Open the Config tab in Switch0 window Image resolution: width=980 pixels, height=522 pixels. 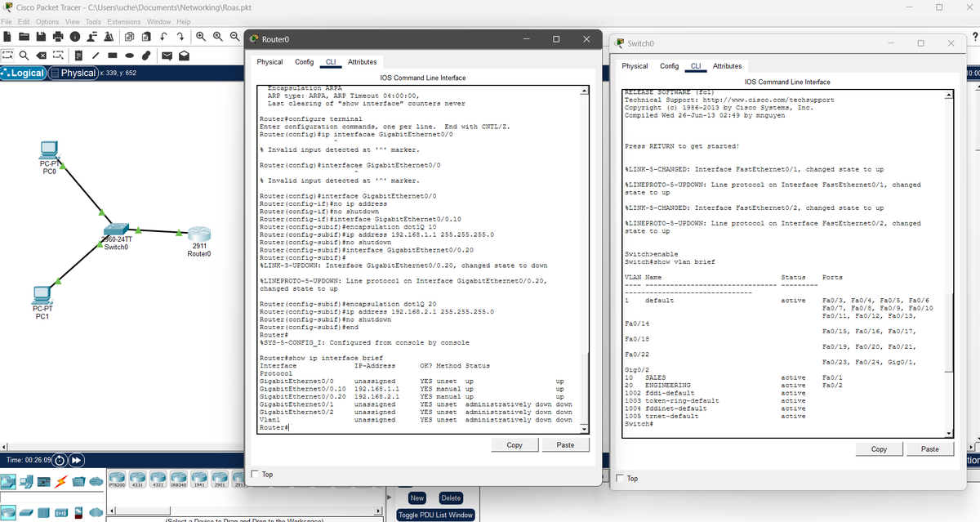[669, 66]
